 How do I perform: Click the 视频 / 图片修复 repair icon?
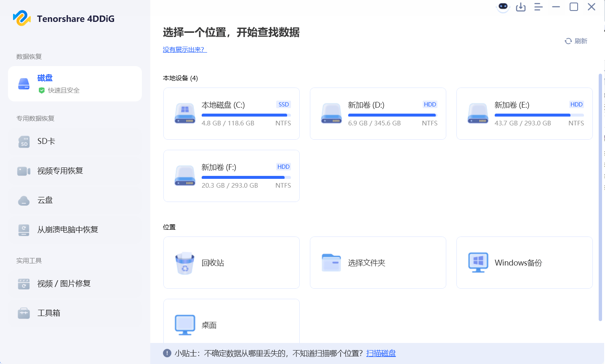click(x=24, y=284)
